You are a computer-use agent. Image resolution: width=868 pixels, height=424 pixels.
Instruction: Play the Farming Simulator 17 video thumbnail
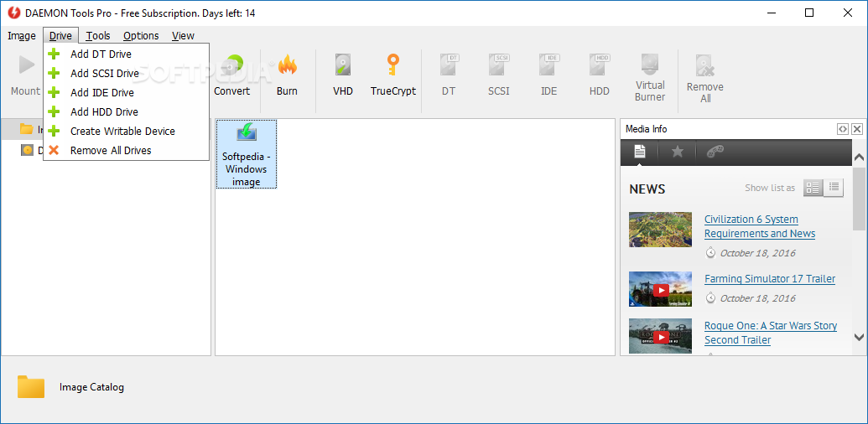pos(660,289)
